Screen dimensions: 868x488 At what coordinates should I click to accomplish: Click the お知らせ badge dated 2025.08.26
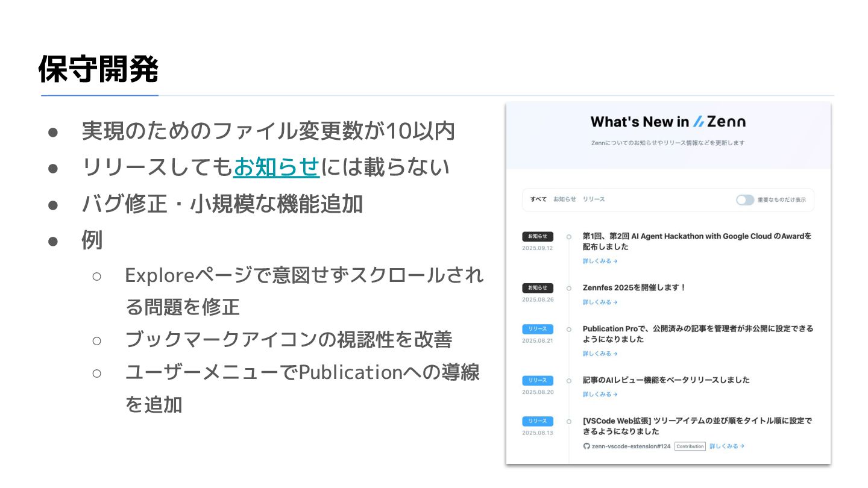tap(538, 288)
